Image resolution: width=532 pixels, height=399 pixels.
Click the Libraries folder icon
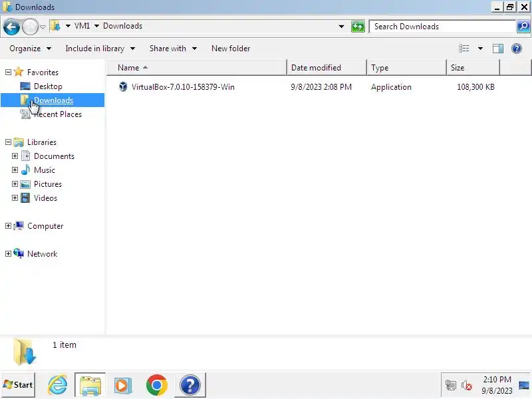pos(19,142)
